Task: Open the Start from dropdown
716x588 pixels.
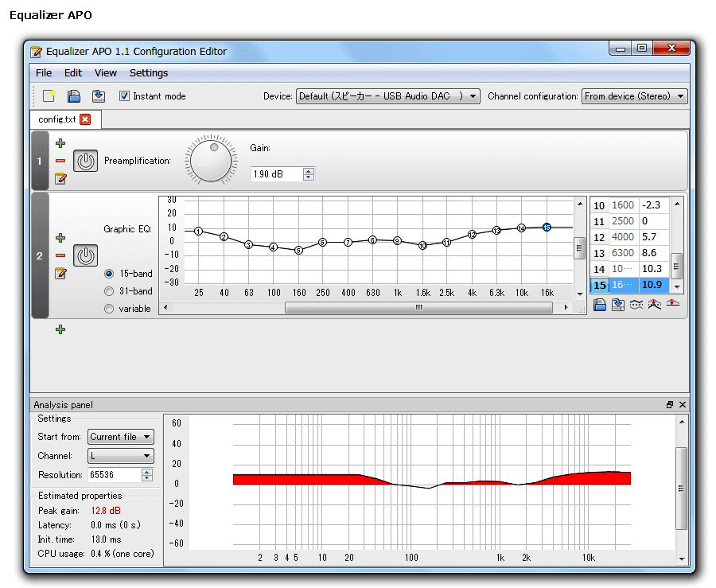Action: (x=121, y=437)
